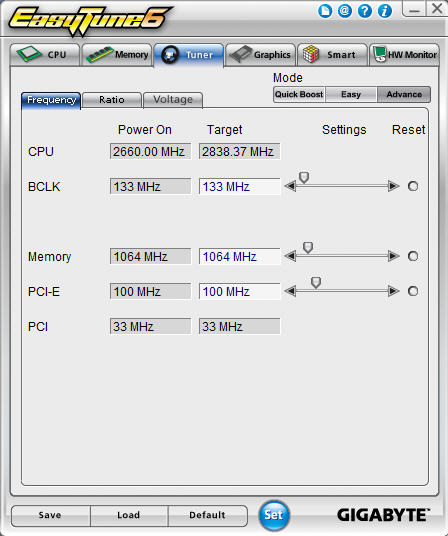
Task: Click the BCLK reset radio button
Action: click(413, 186)
